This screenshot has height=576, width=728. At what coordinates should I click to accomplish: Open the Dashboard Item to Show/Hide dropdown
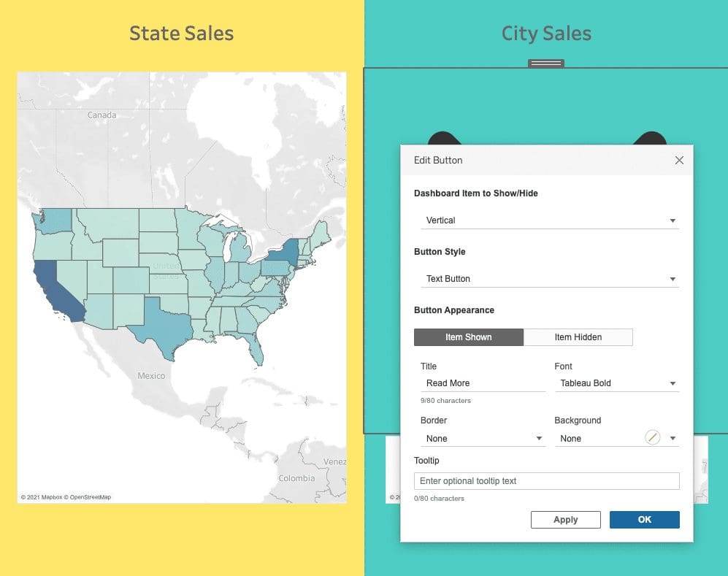[548, 220]
